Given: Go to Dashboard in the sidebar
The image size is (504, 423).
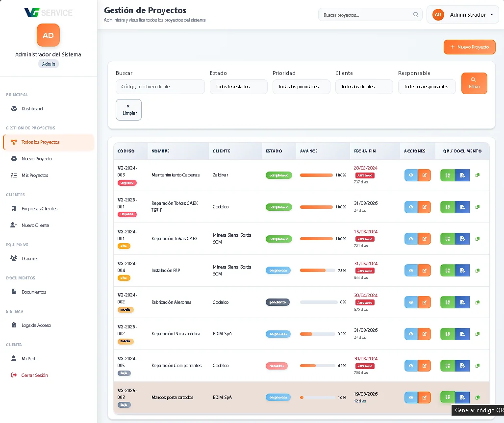Looking at the screenshot, I should click(32, 109).
